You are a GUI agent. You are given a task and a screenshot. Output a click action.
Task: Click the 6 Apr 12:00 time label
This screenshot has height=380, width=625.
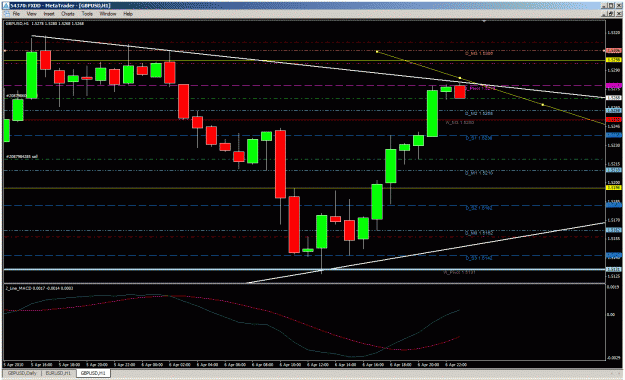tap(318, 364)
